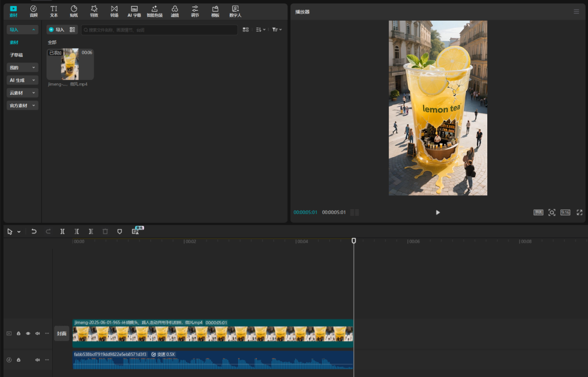Open the media sort order dropdown
The height and width of the screenshot is (377, 588).
[261, 29]
